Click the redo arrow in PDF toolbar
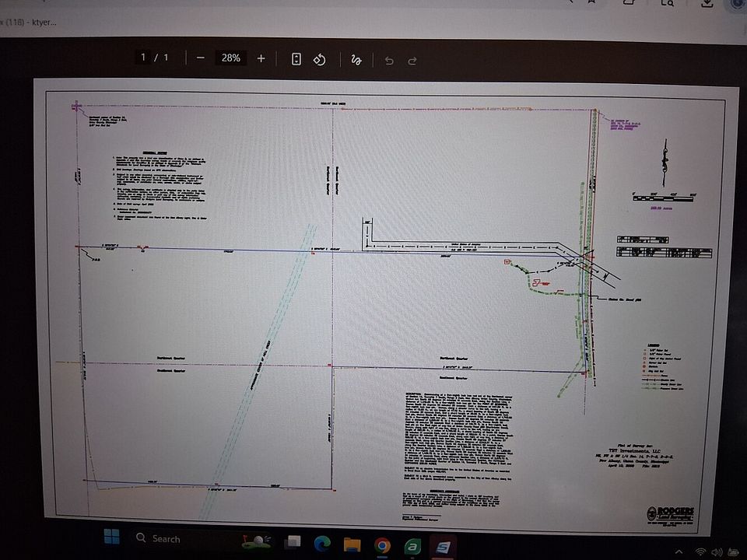This screenshot has height=560, width=747. point(412,61)
